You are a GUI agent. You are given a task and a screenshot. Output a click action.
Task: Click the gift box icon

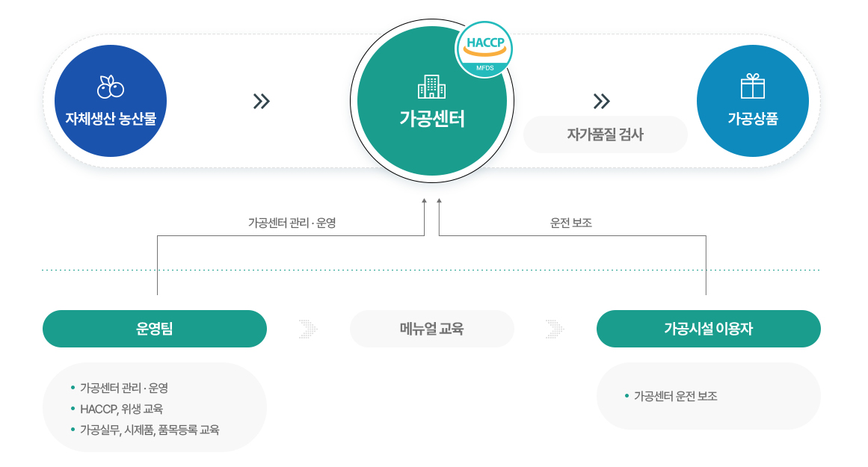752,87
